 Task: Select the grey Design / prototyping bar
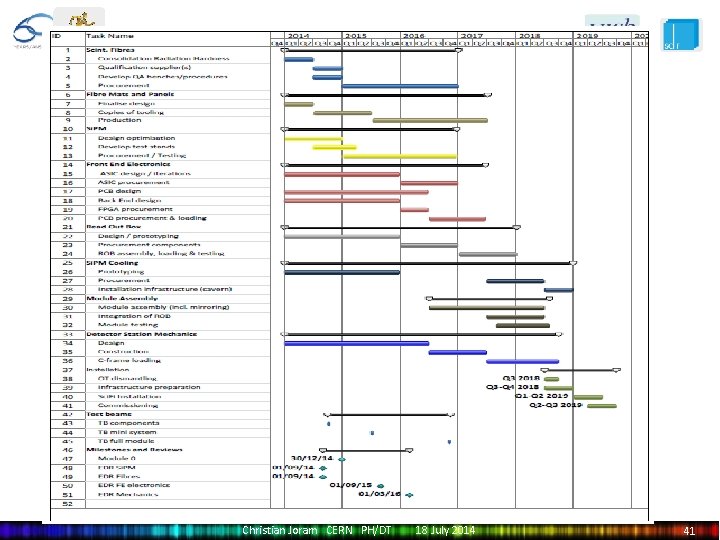pos(342,236)
